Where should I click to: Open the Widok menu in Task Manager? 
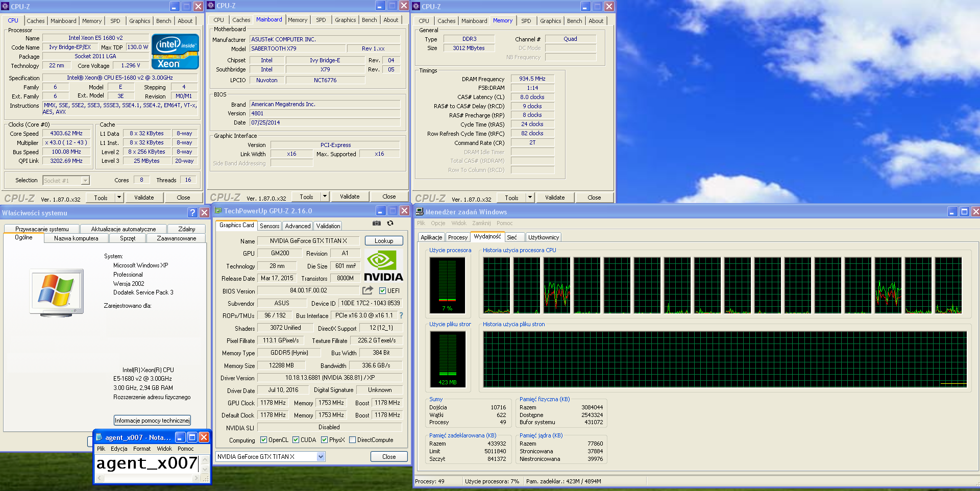coord(459,223)
